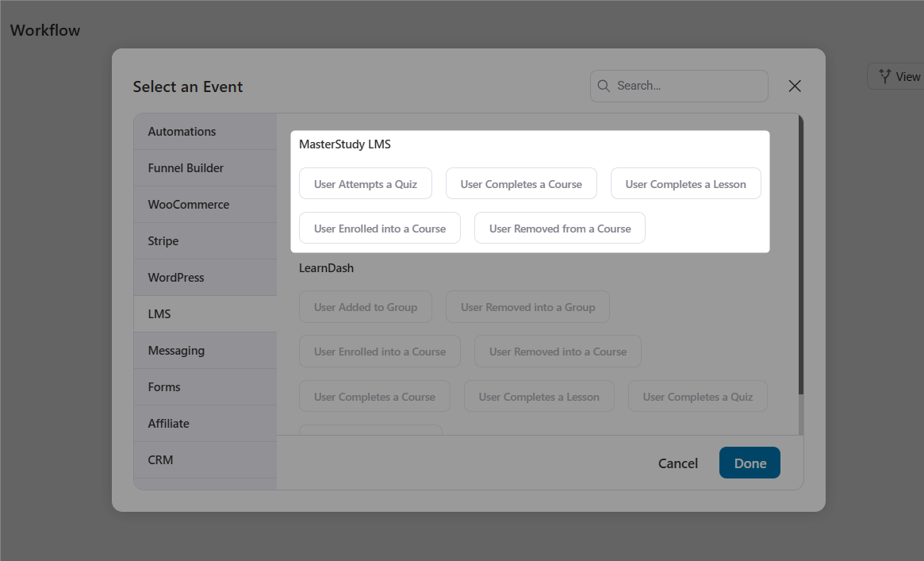Focus the Search events field
924x561 pixels.
coord(679,86)
